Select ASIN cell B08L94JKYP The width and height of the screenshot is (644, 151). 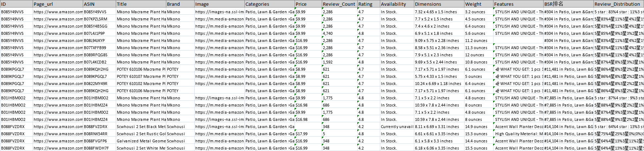click(x=99, y=41)
